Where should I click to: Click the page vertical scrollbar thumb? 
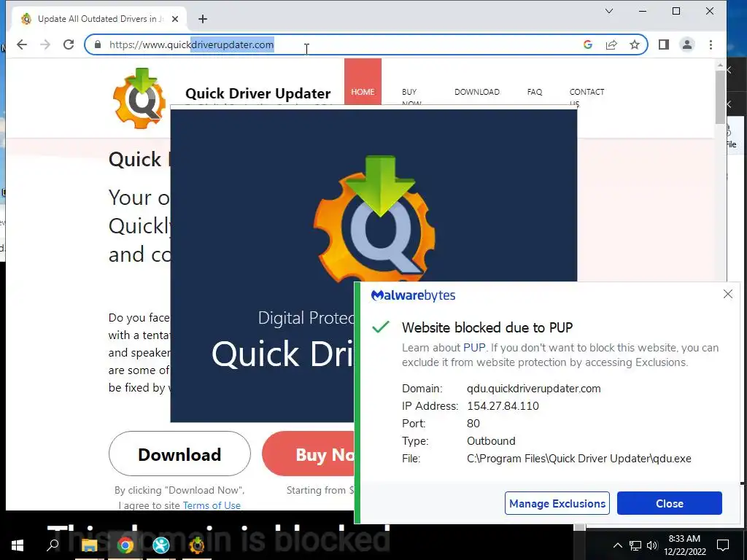click(720, 98)
